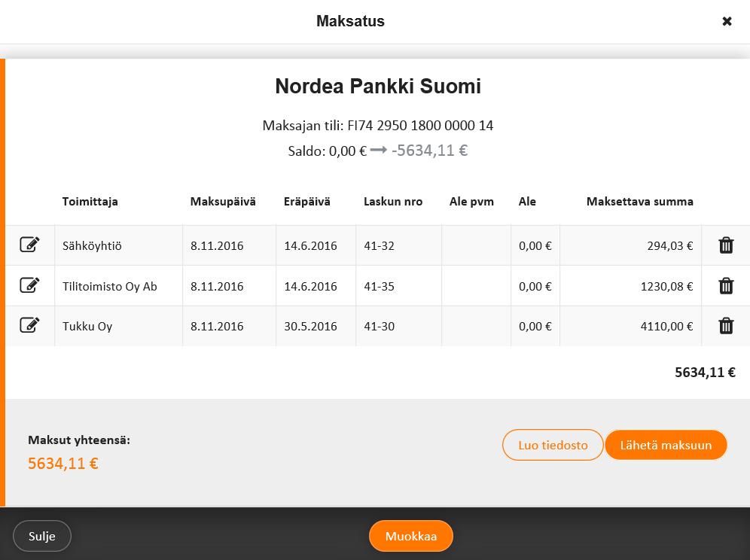Click due date 30.5.2016

point(310,327)
